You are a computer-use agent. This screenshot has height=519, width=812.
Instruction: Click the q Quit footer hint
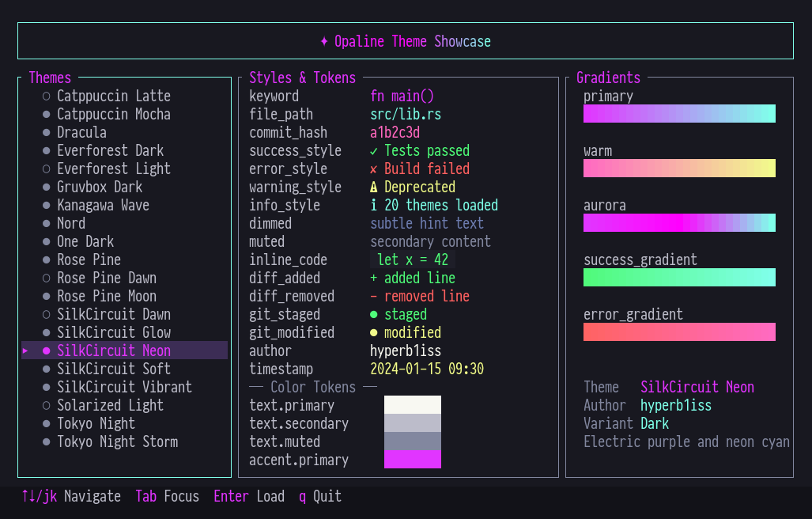[x=320, y=496]
